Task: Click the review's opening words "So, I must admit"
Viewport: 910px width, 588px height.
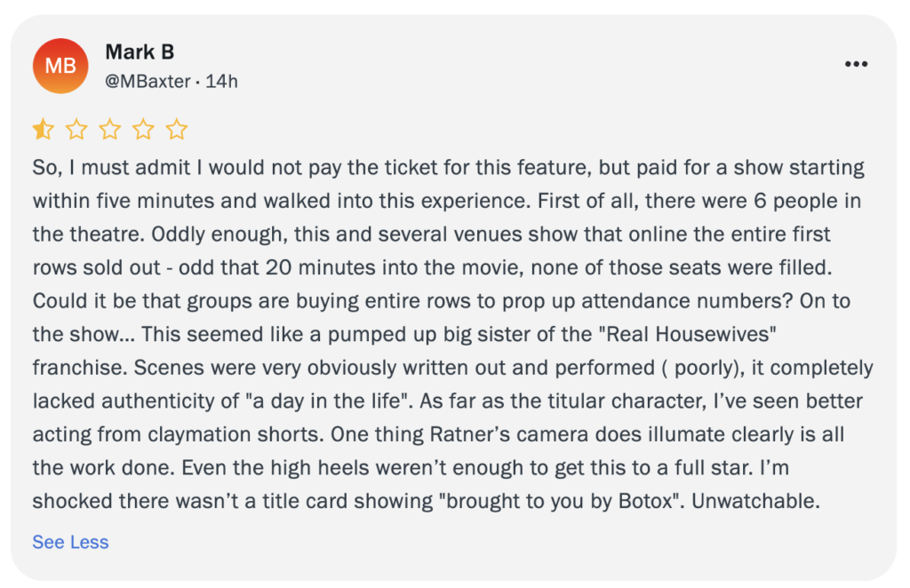Action: 99,169
